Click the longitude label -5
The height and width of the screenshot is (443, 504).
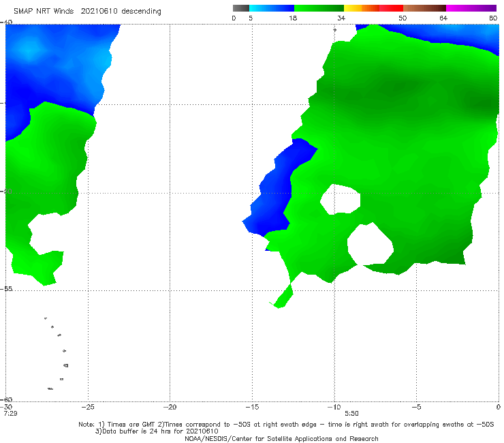click(416, 407)
